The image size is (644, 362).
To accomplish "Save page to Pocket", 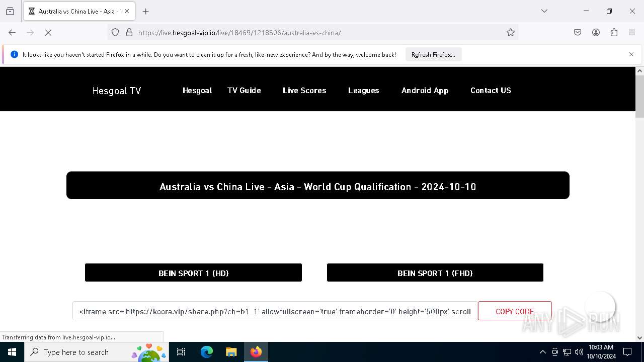I will coord(578,32).
